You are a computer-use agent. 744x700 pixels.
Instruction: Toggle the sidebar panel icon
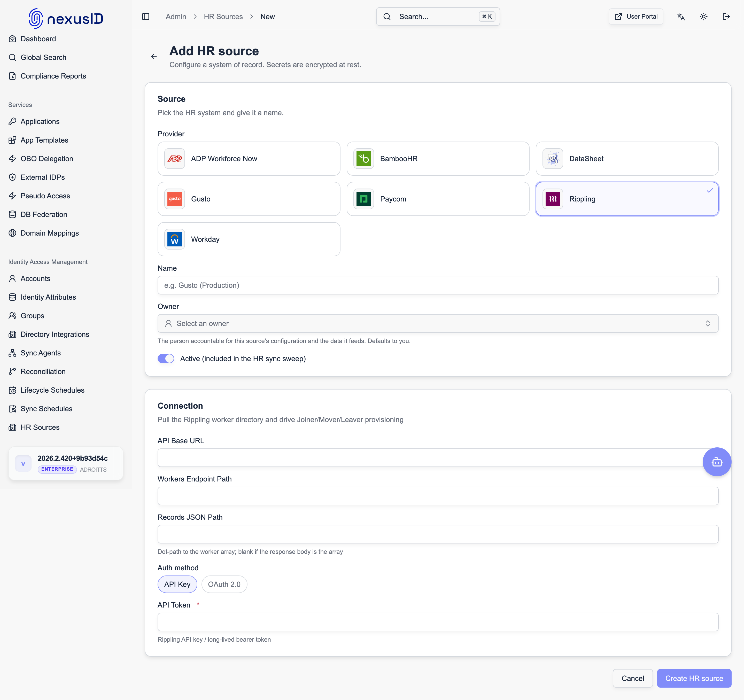[146, 17]
